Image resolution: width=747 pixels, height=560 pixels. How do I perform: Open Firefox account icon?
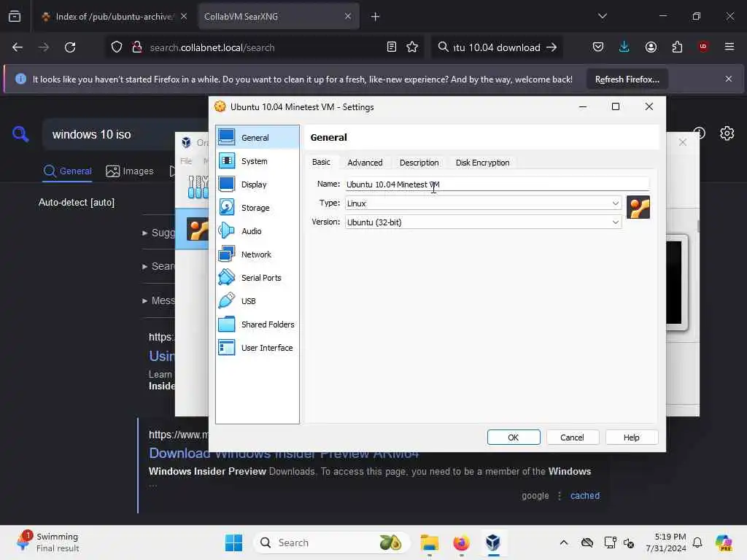click(651, 47)
